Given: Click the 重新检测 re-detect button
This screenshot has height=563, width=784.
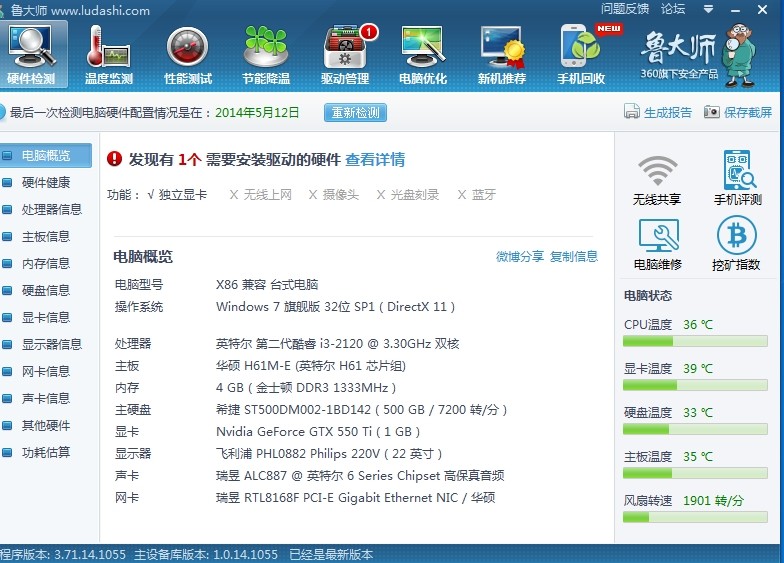Looking at the screenshot, I should tap(356, 112).
